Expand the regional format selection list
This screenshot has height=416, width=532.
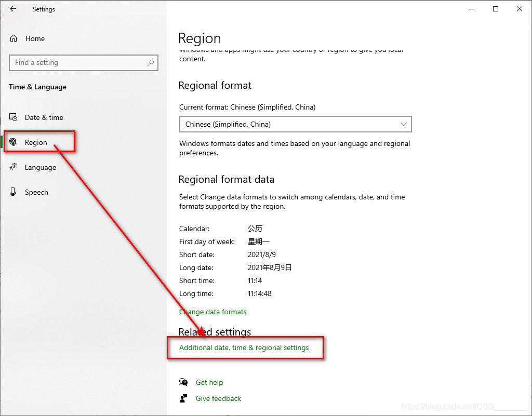point(295,124)
